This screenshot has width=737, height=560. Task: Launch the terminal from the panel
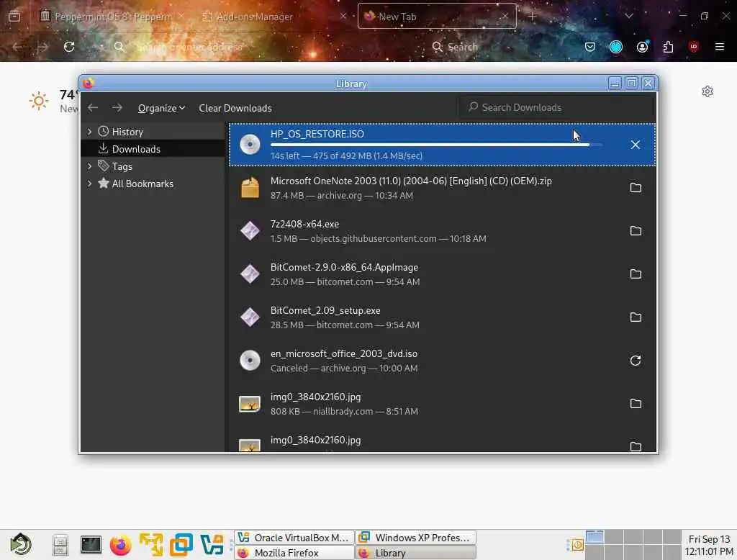pos(91,545)
